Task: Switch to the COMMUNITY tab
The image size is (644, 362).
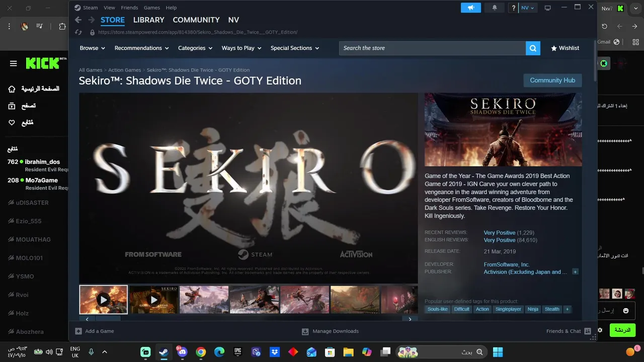Action: click(x=196, y=20)
